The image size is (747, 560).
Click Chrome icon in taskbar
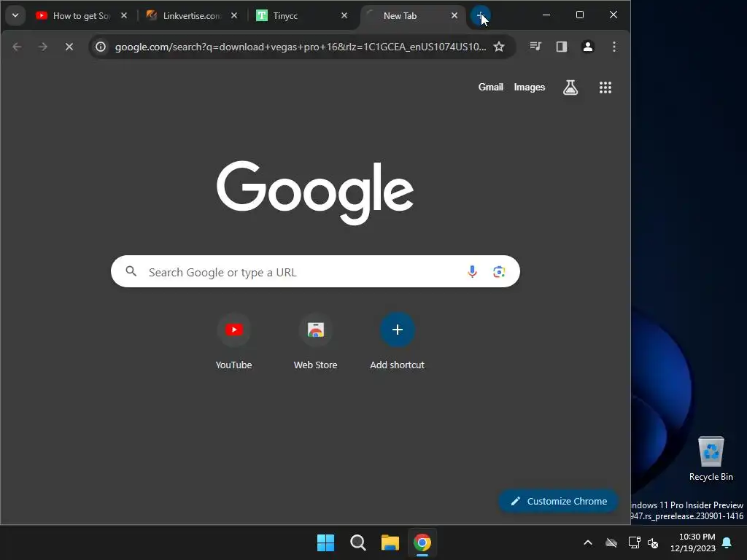(422, 542)
